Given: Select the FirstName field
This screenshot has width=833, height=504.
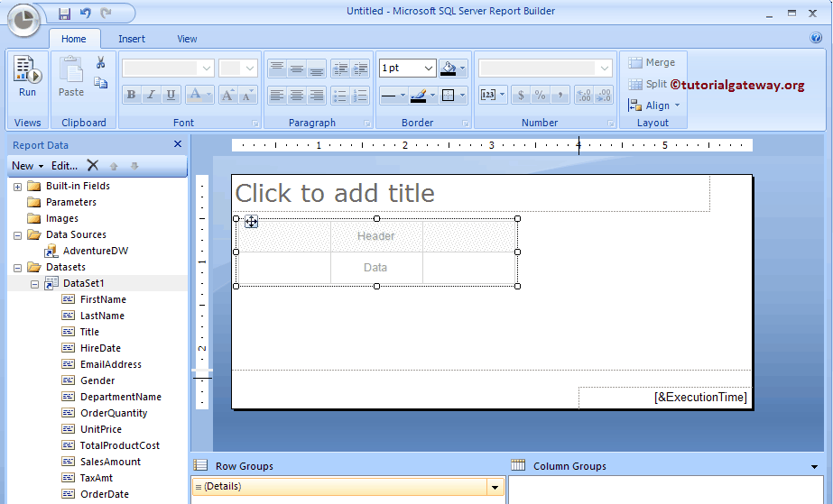Looking at the screenshot, I should [x=103, y=299].
